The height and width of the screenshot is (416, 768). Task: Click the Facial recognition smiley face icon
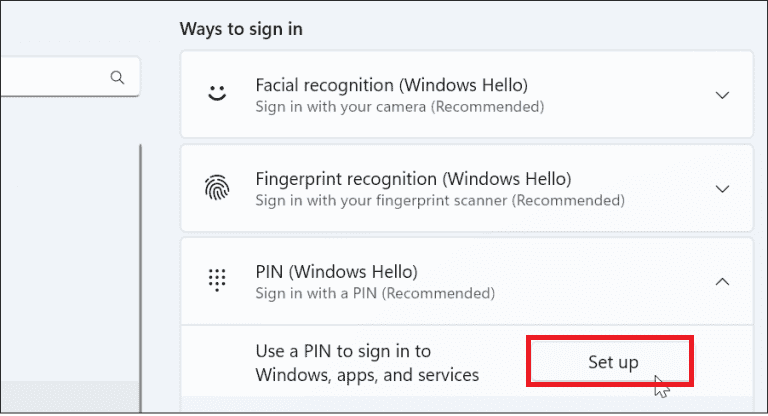point(216,95)
